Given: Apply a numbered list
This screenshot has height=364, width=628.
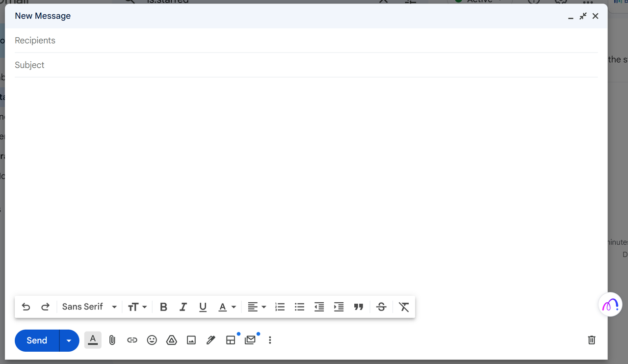Looking at the screenshot, I should 280,307.
